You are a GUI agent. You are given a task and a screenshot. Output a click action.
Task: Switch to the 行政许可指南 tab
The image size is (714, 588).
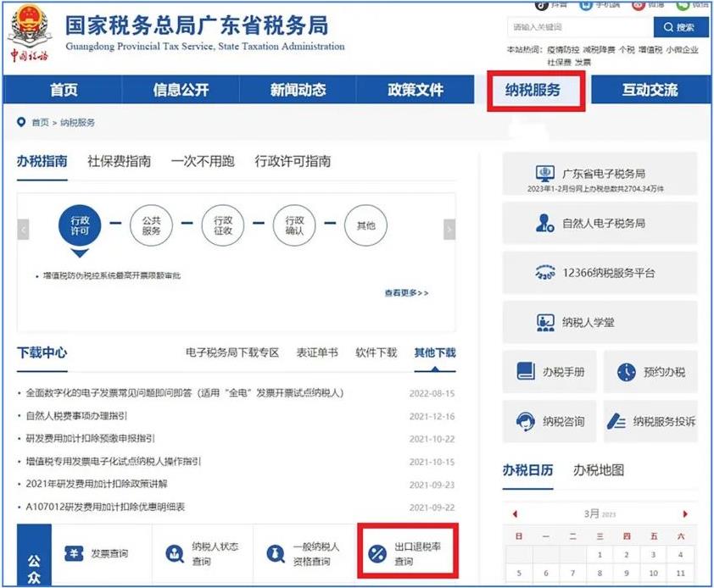click(293, 161)
